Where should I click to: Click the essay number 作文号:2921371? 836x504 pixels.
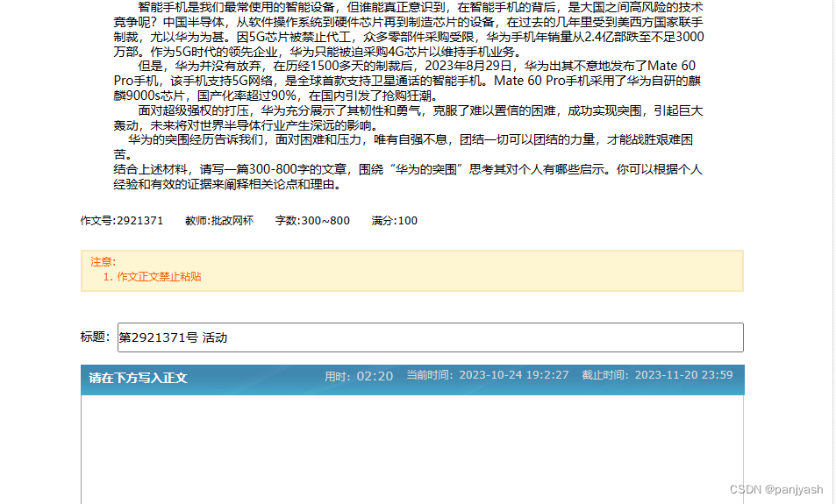[122, 221]
